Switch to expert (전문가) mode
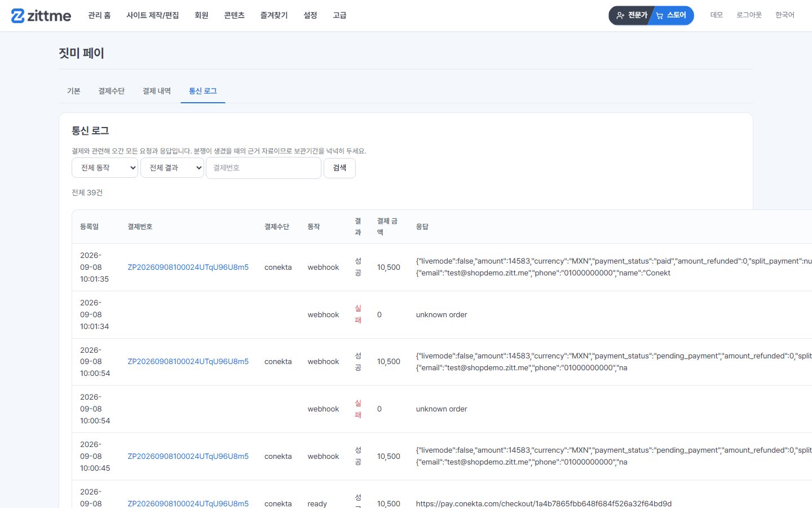 tap(632, 15)
